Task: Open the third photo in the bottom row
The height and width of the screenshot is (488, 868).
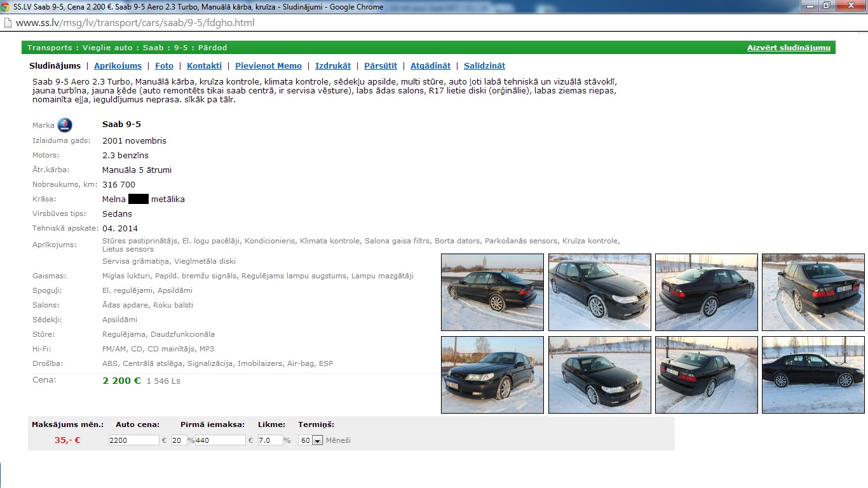Action: click(707, 375)
